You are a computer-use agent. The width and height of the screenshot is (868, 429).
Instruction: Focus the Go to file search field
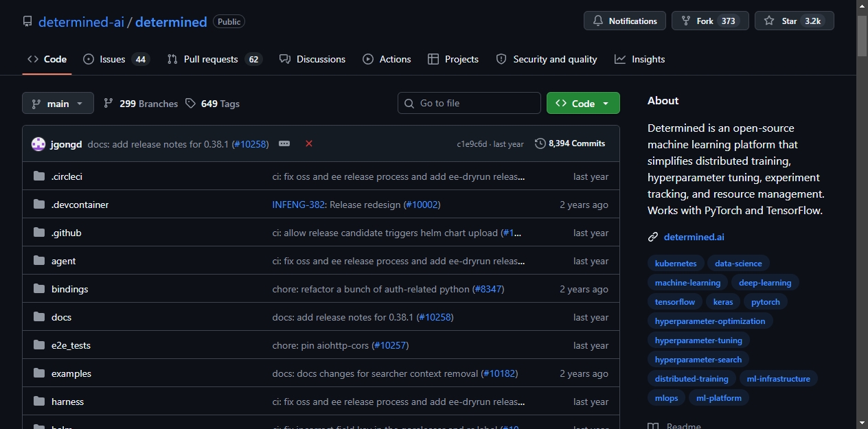(x=469, y=103)
